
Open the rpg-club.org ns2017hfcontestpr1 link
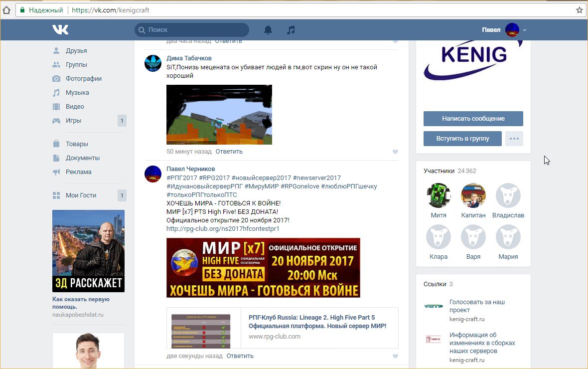(x=223, y=229)
